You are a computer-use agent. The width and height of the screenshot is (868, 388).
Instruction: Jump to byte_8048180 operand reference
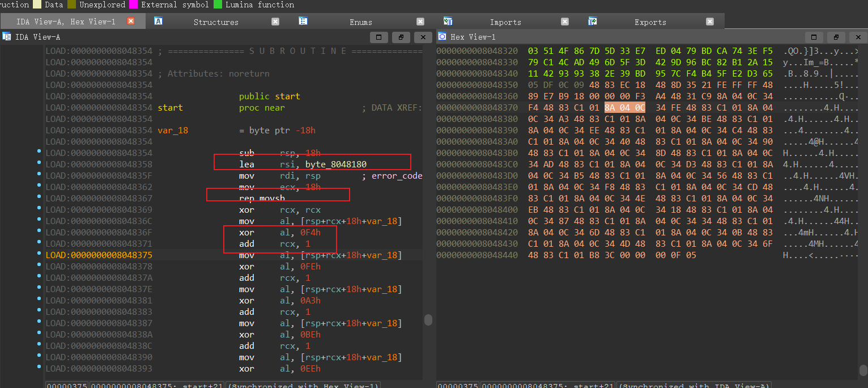(335, 165)
